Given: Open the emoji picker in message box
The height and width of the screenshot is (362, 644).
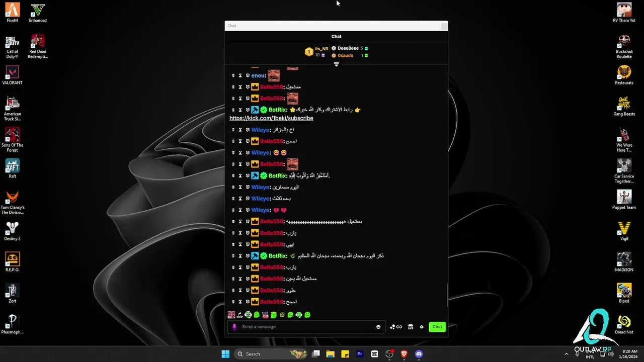Looking at the screenshot, I should [378, 327].
